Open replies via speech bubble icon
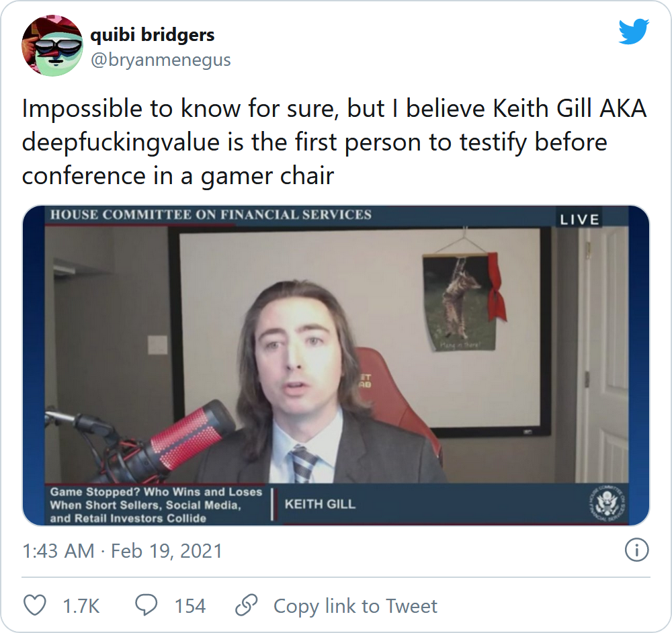The width and height of the screenshot is (672, 633). click(x=146, y=605)
